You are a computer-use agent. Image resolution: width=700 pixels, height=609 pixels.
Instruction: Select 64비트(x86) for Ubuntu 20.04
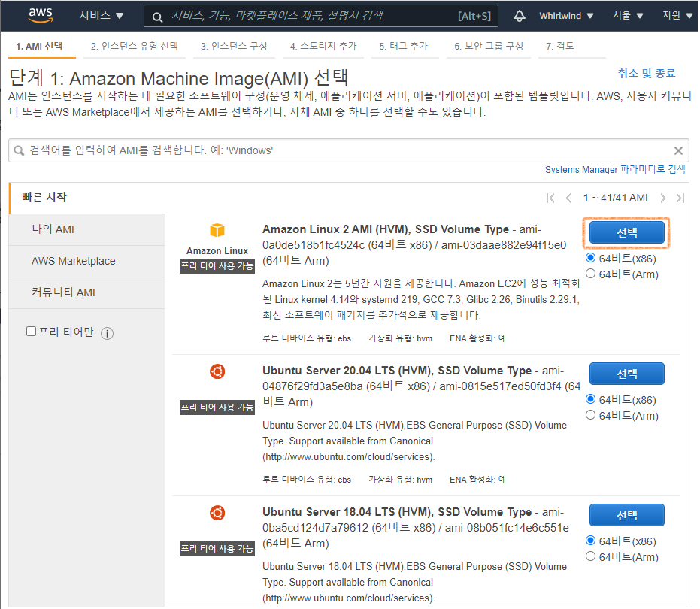pyautogui.click(x=591, y=398)
